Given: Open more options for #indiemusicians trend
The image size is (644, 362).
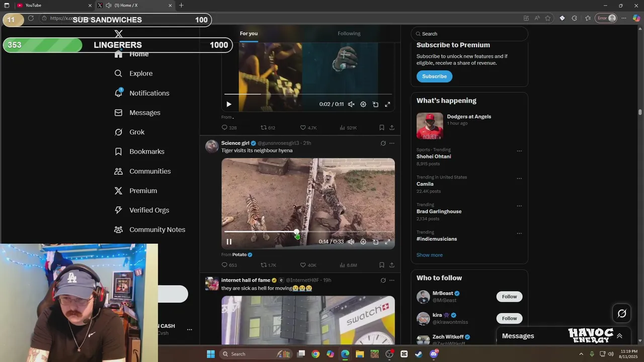Looking at the screenshot, I should coord(519,234).
